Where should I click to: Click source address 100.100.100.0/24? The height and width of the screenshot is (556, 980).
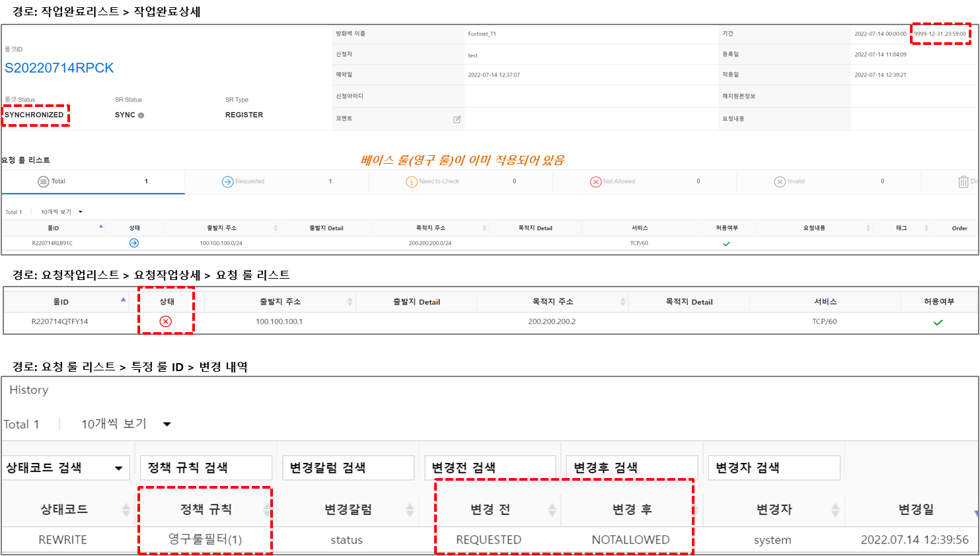(x=221, y=243)
